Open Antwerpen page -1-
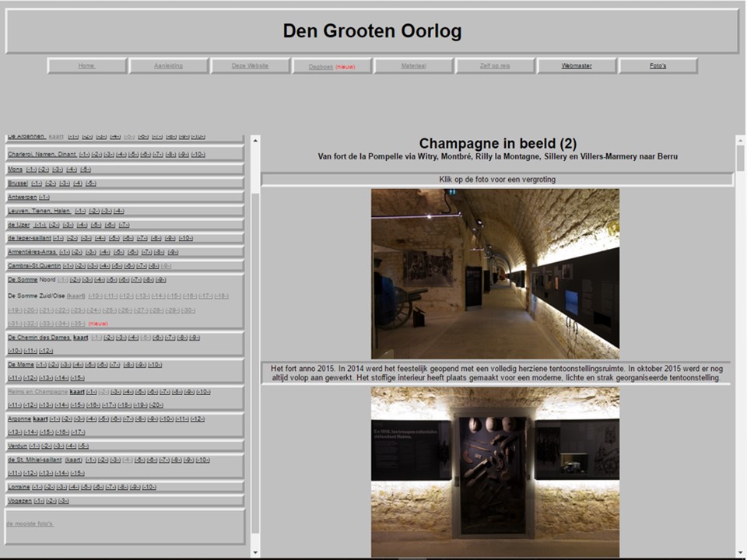Viewport: 747px width, 560px height. (44, 197)
